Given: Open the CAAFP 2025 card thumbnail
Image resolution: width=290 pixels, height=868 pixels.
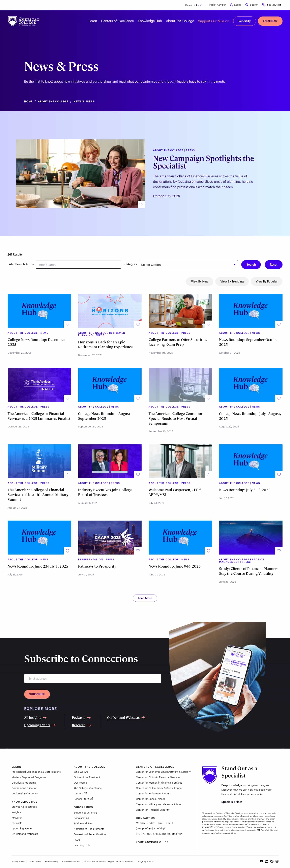Looking at the screenshot, I should click(x=110, y=537).
